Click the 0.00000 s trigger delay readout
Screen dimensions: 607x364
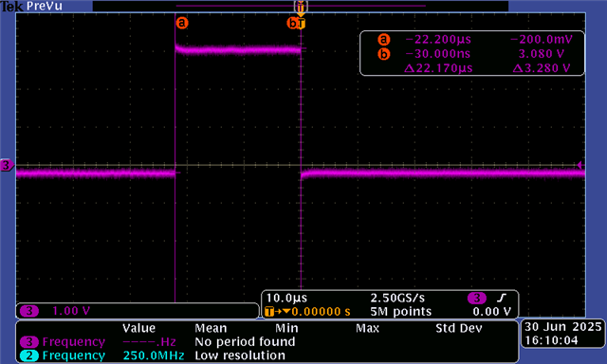(321, 312)
